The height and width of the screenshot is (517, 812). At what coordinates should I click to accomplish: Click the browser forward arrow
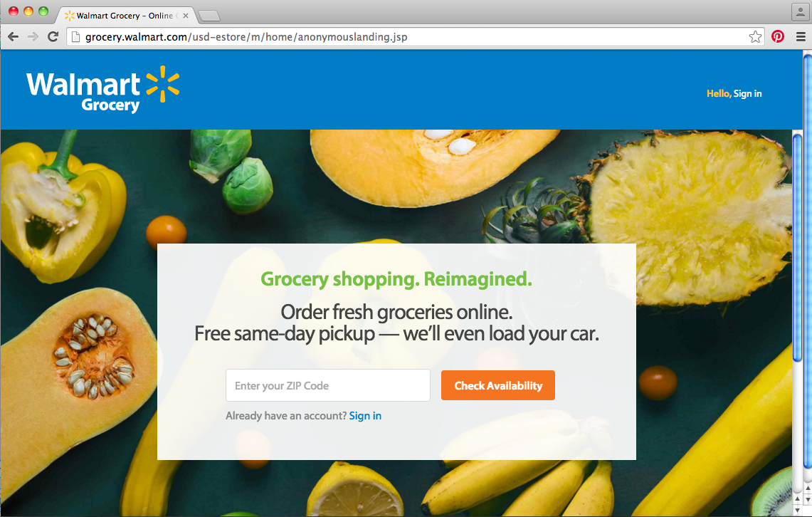[33, 37]
